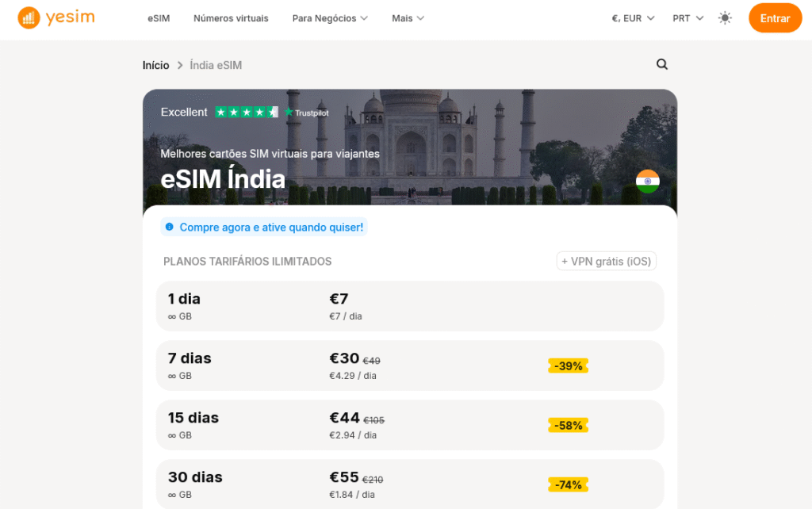Click the Trustpilot star rating

(247, 113)
